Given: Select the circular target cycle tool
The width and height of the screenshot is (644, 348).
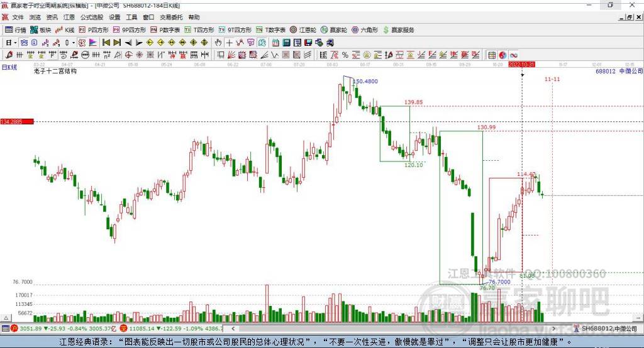Looking at the screenshot, I should pyautogui.click(x=128, y=55).
